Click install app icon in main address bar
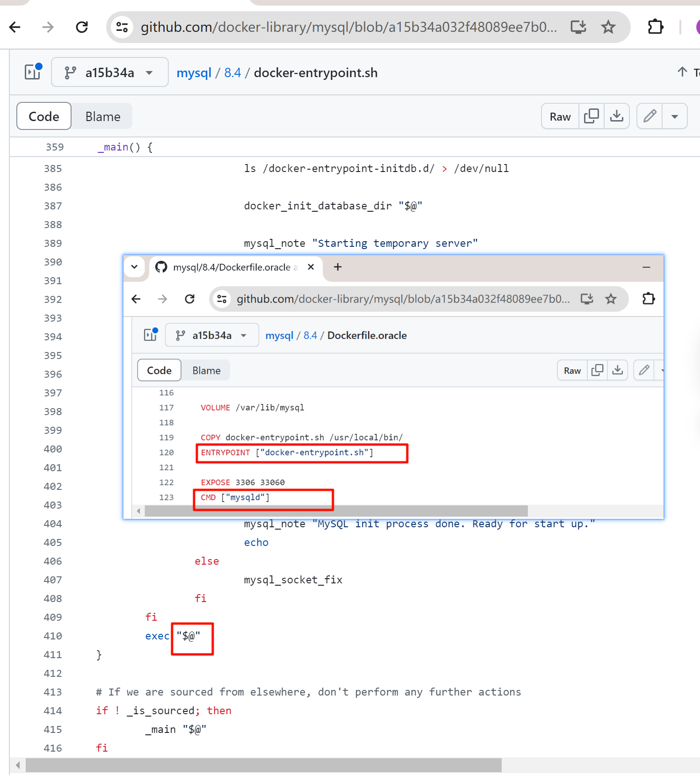 tap(578, 27)
